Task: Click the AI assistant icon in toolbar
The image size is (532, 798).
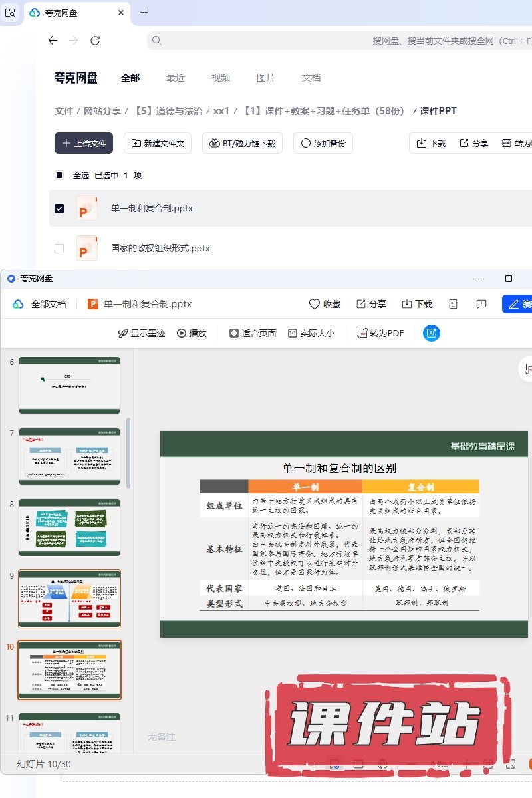Action: click(432, 333)
